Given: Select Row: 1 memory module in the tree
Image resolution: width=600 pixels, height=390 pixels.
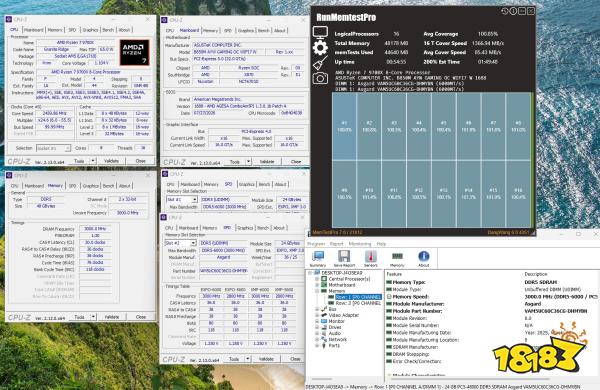Looking at the screenshot, I should click(358, 297).
